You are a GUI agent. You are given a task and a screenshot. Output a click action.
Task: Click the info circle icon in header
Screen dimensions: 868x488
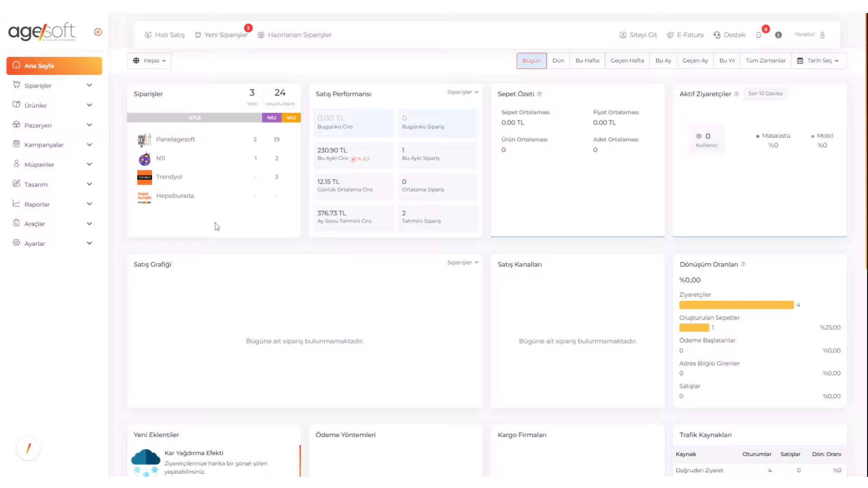pyautogui.click(x=778, y=35)
